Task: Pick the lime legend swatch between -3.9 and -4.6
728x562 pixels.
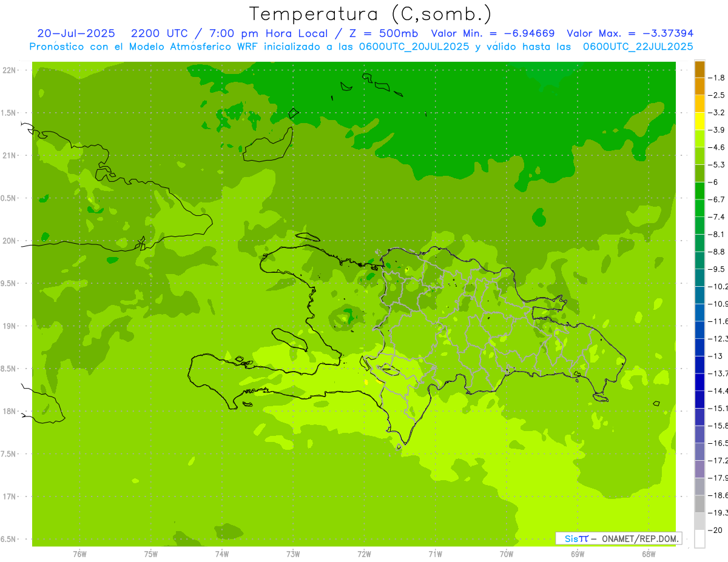Action: click(x=699, y=139)
